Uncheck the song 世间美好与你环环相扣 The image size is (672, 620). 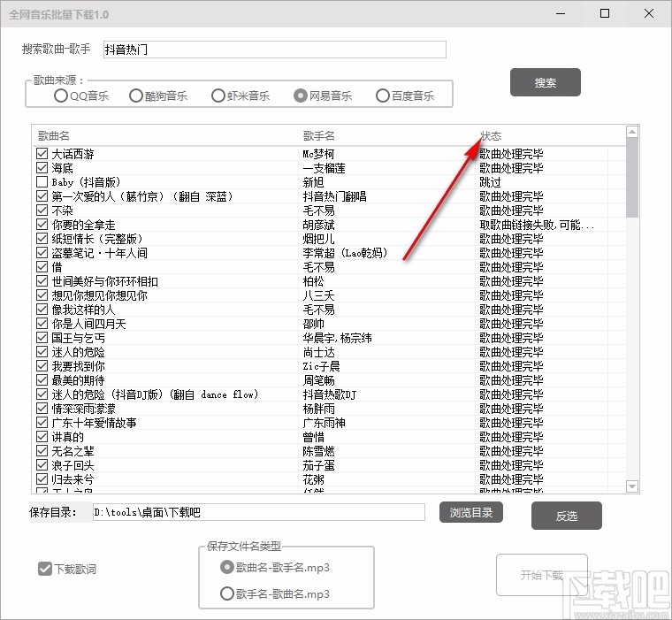click(x=42, y=281)
